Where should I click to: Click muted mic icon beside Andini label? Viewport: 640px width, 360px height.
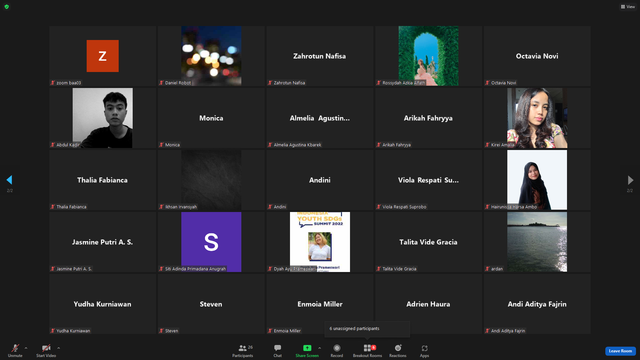[270, 207]
